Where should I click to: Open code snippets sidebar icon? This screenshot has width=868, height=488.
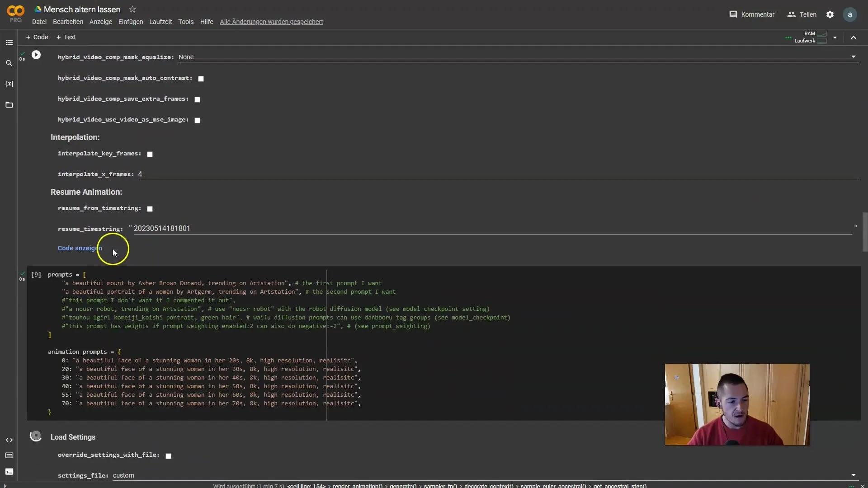coord(9,440)
